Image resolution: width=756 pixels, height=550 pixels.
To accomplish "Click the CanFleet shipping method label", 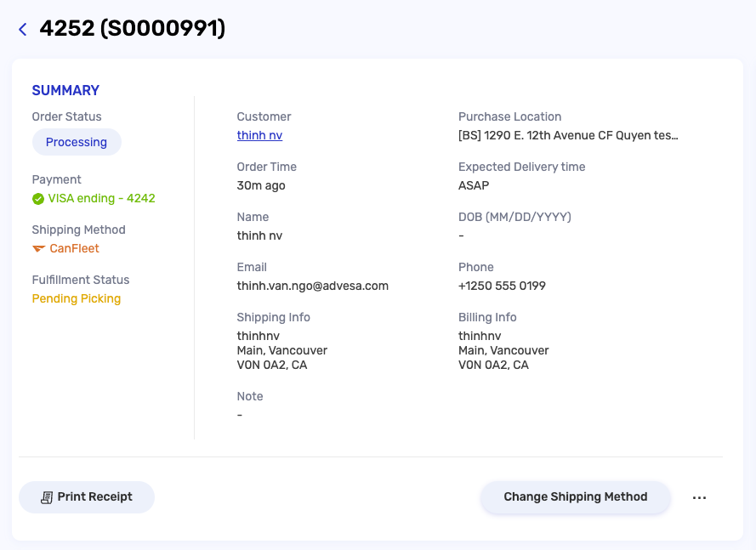I will pos(74,249).
